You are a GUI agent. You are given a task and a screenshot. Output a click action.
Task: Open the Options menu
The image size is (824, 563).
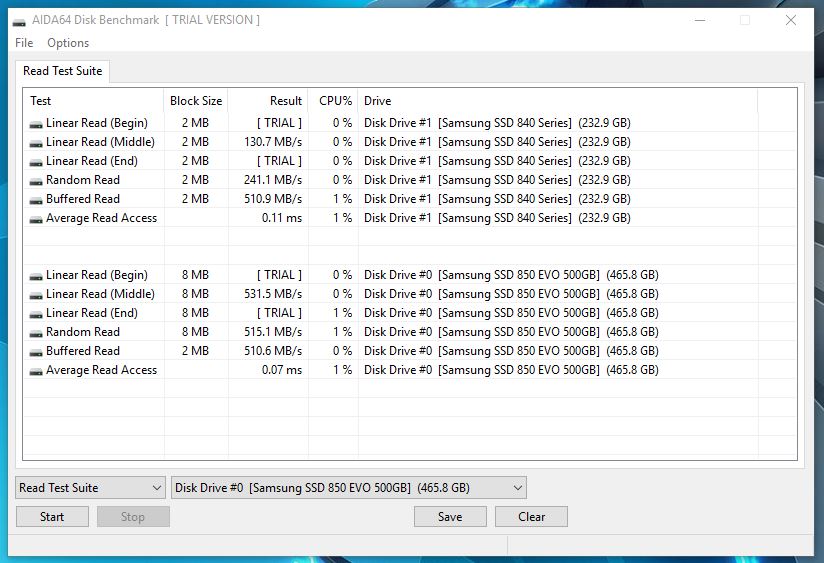pos(68,43)
